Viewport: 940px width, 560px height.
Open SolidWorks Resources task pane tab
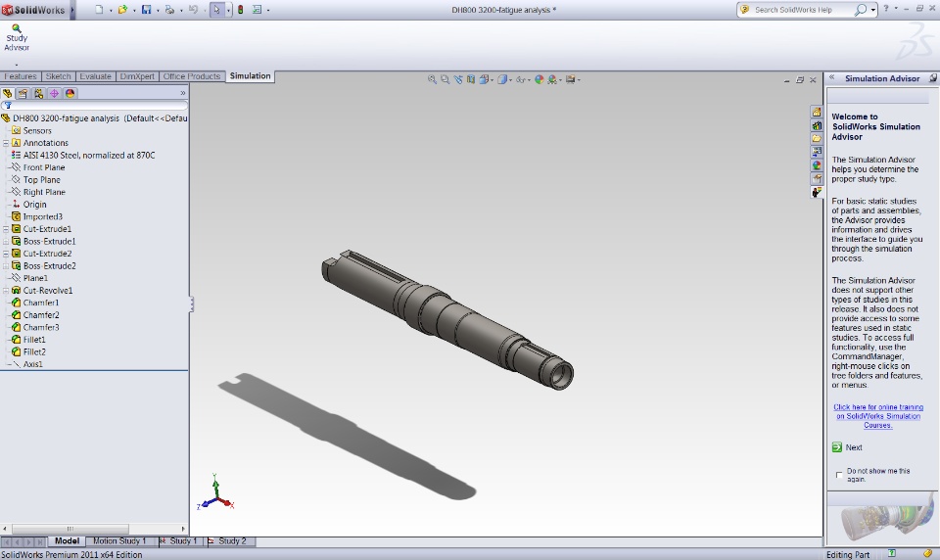pyautogui.click(x=817, y=113)
